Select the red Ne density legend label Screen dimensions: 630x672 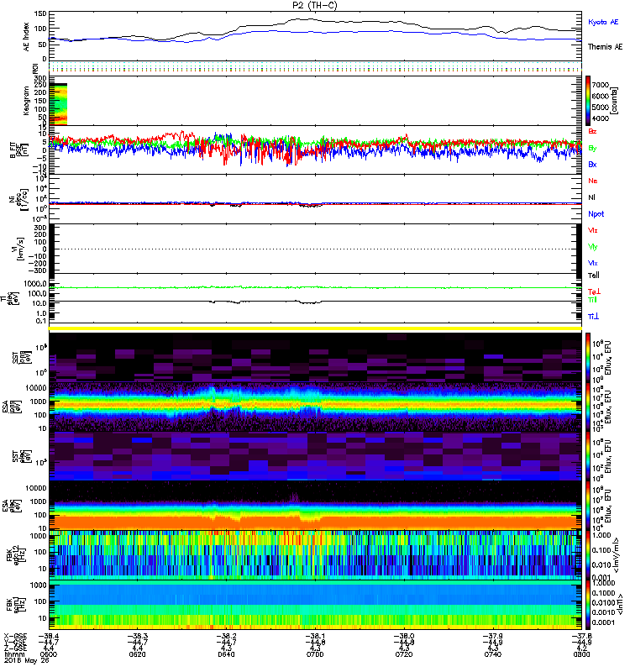(593, 181)
